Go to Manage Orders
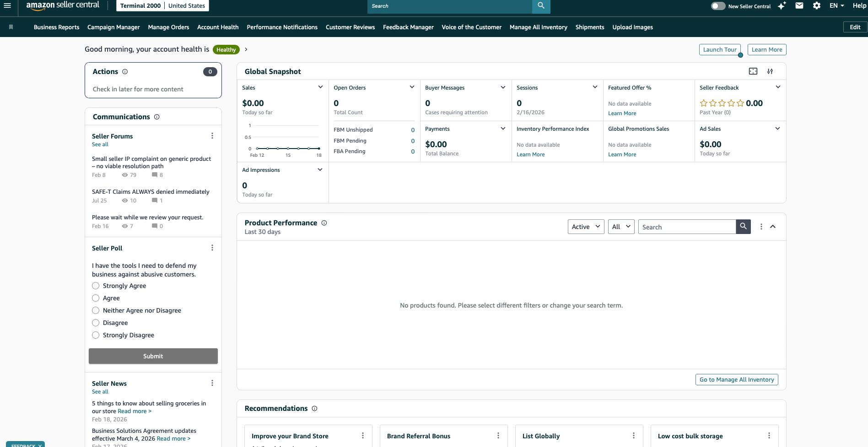The height and width of the screenshot is (447, 868). pyautogui.click(x=168, y=27)
